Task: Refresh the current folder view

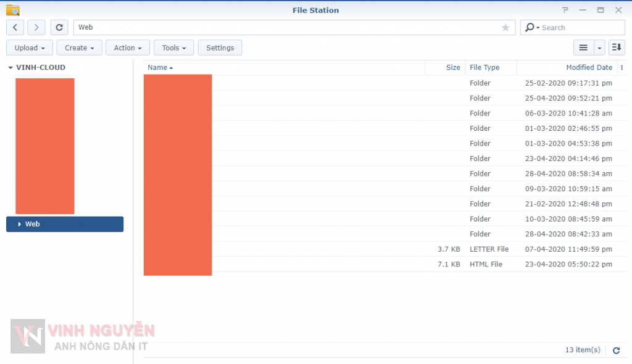Action: (x=59, y=27)
